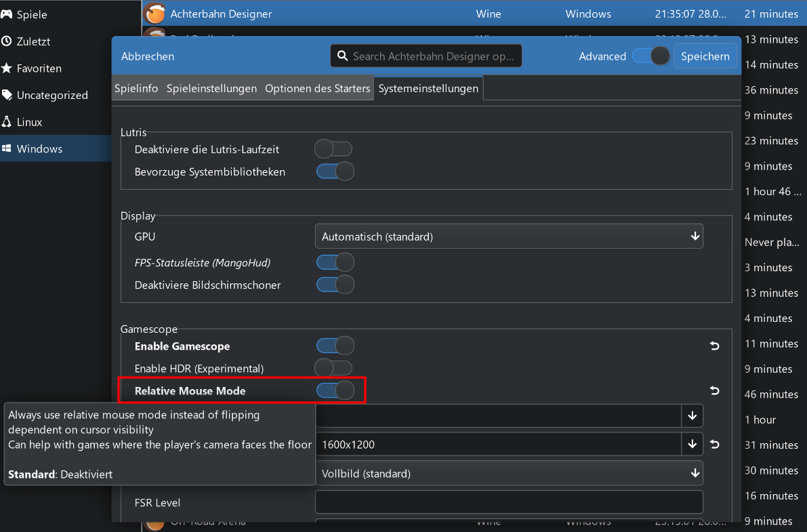807x532 pixels.
Task: Click the 'Never pla...' playtime entry
Action: tap(772, 242)
